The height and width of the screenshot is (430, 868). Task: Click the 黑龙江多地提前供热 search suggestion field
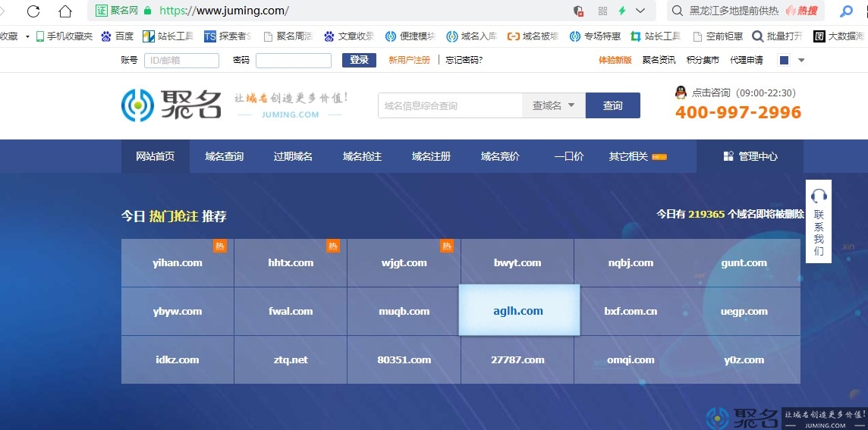pyautogui.click(x=734, y=11)
